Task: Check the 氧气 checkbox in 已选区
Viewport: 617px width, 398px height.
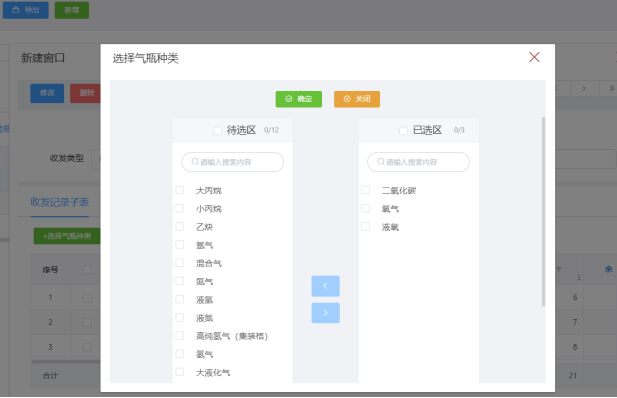Action: tap(366, 208)
